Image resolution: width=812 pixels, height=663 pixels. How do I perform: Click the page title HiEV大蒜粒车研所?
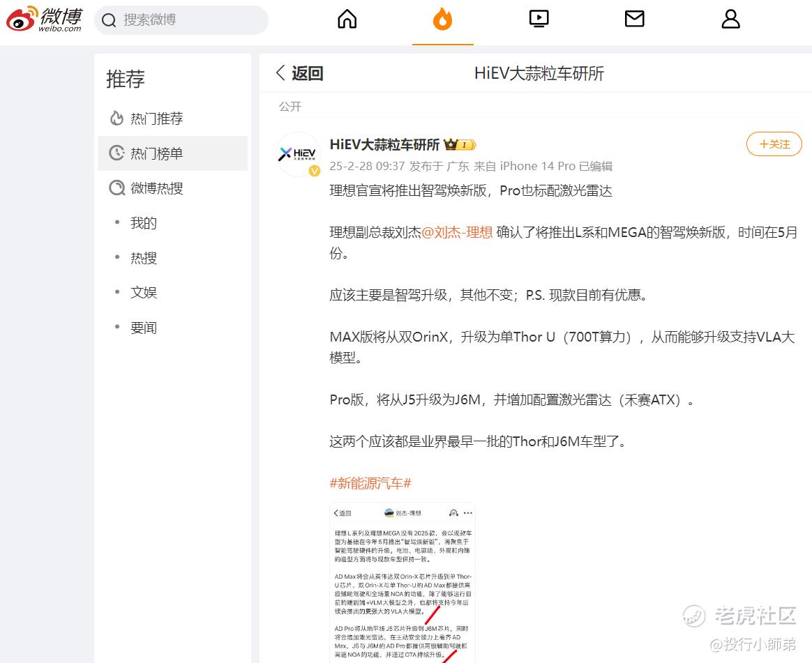[x=539, y=73]
